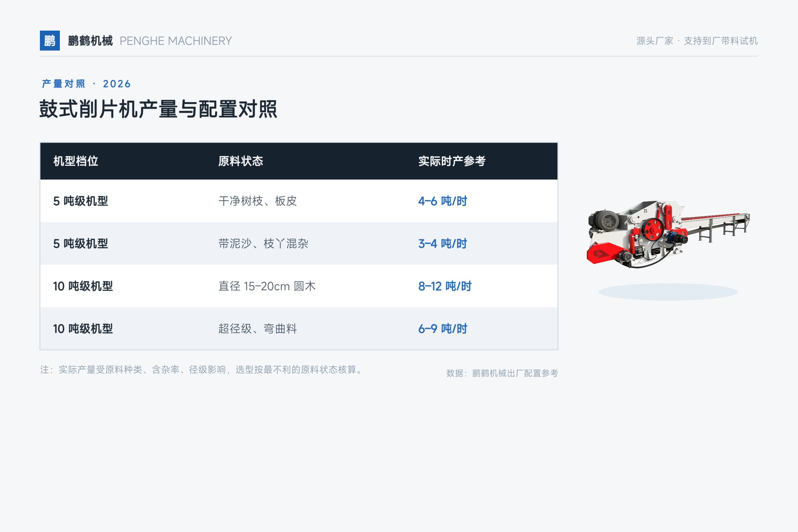Click 10 吨级机型 in the 弯曲料 row
This screenshot has height=532, width=798.
(83, 329)
